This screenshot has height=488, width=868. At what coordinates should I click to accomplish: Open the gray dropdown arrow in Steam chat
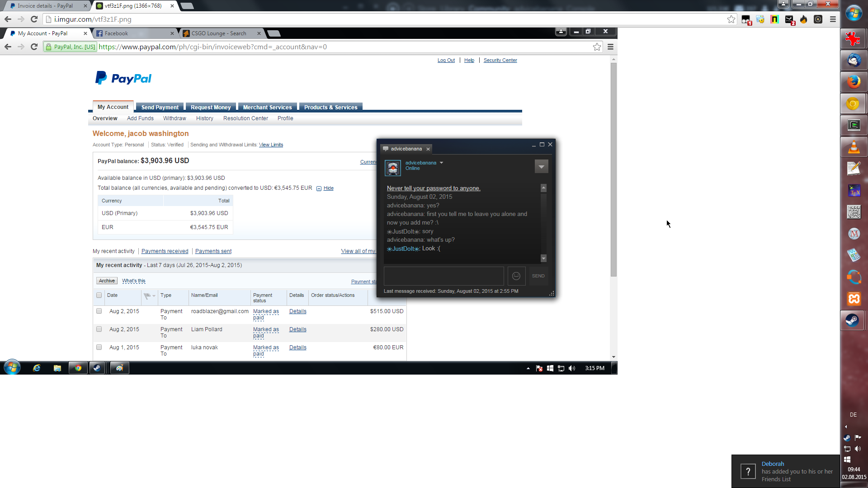coord(541,167)
